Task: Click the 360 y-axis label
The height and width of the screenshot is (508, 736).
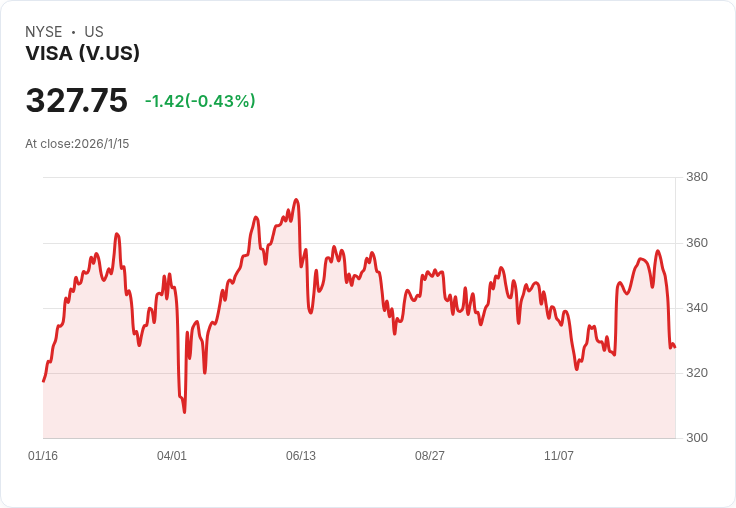Action: click(x=696, y=243)
